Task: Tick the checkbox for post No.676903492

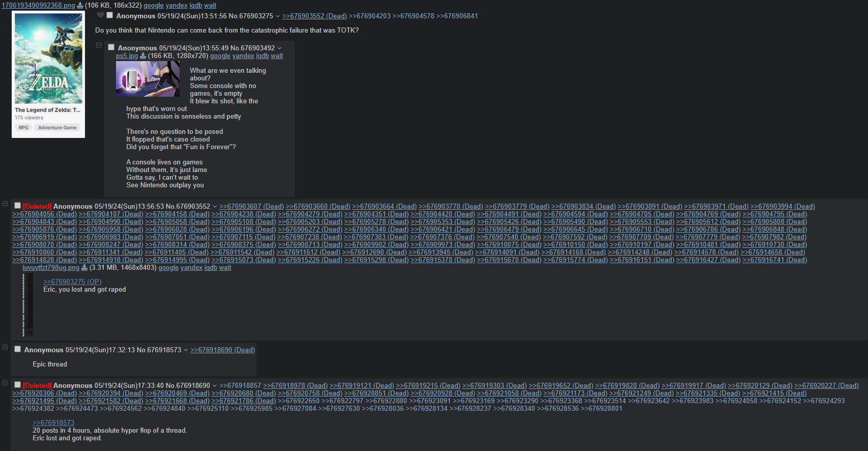Action: coord(111,47)
